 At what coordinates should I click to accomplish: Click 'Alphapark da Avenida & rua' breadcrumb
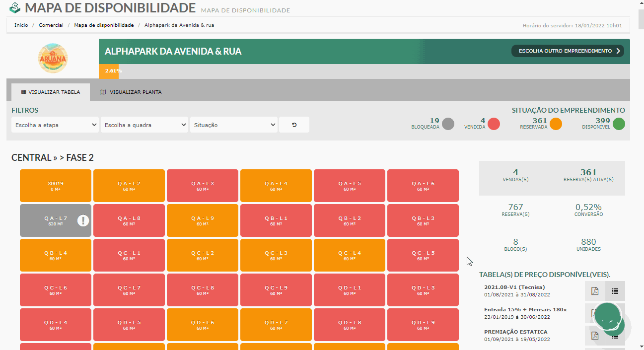point(179,25)
